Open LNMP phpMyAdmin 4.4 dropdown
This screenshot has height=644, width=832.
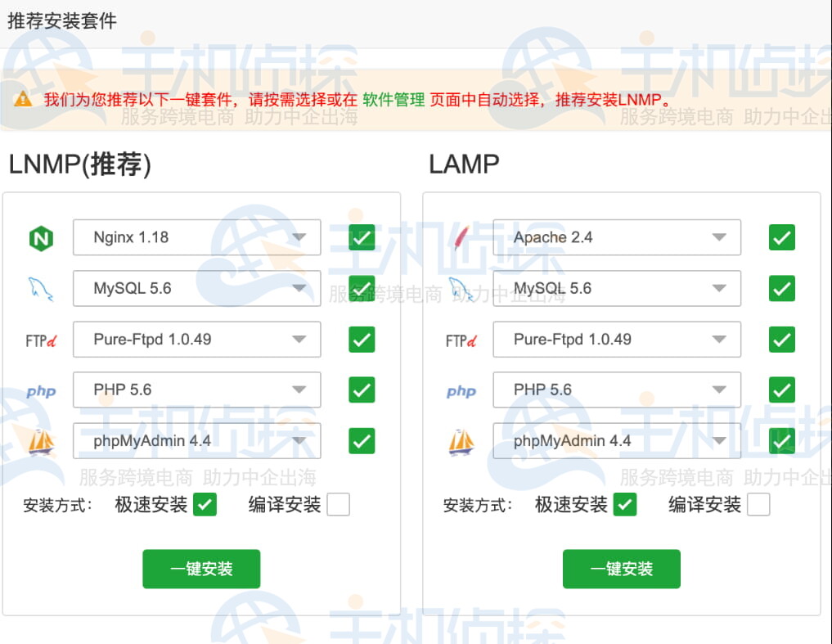197,441
